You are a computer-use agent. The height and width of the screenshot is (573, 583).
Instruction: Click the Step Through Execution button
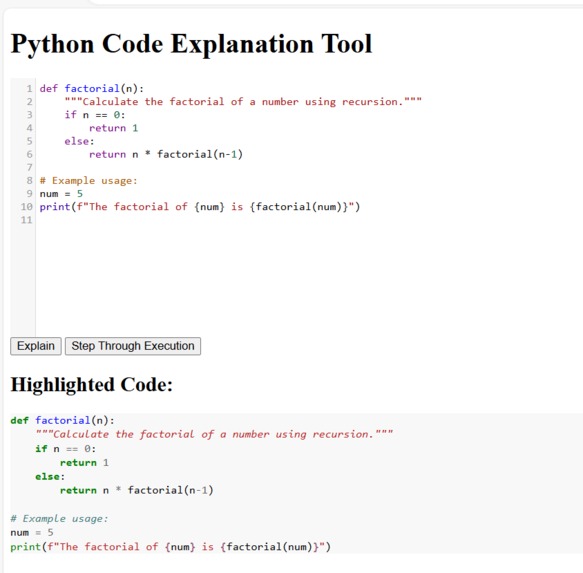click(133, 346)
